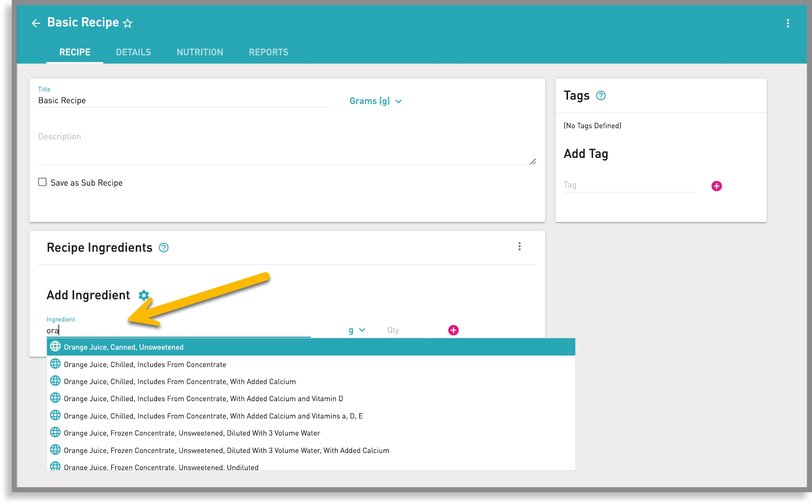The width and height of the screenshot is (812, 504).
Task: Open the ingredient unit dropdown showing g
Action: tap(357, 330)
